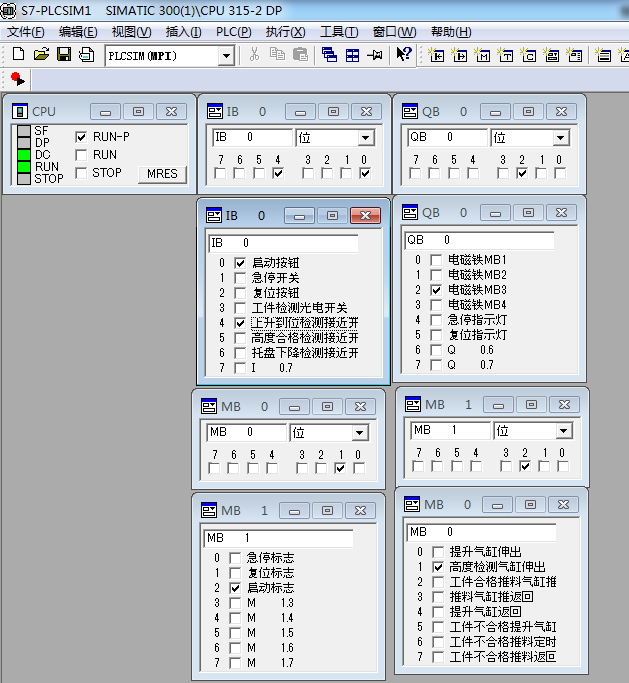Toggle the 急停指示灯 output checkbox
This screenshot has width=629, height=683.
pos(436,320)
